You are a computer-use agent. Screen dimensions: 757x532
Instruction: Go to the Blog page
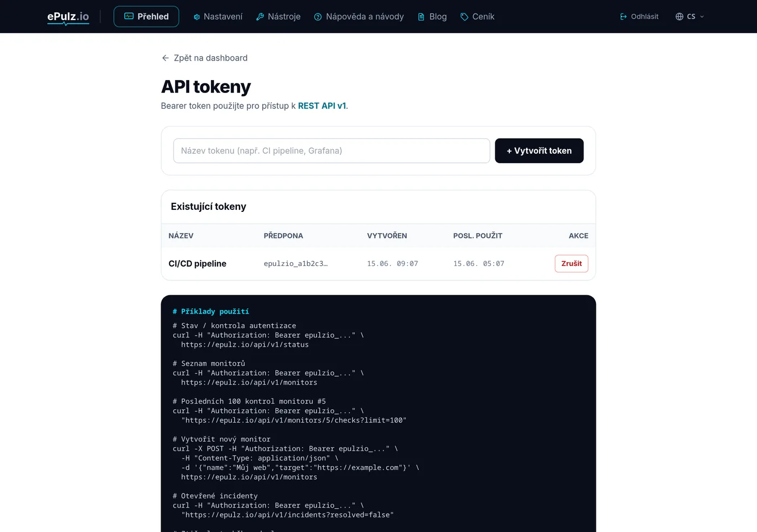pos(432,17)
